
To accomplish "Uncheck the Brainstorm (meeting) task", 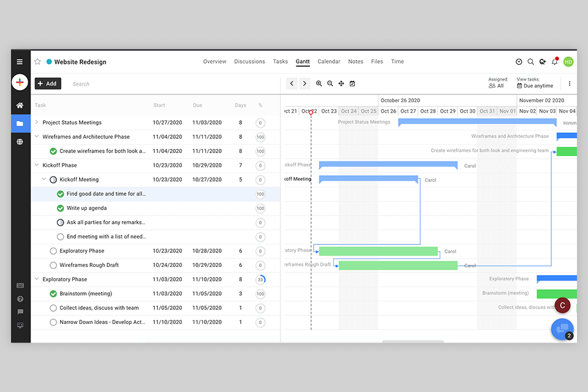I will 53,294.
